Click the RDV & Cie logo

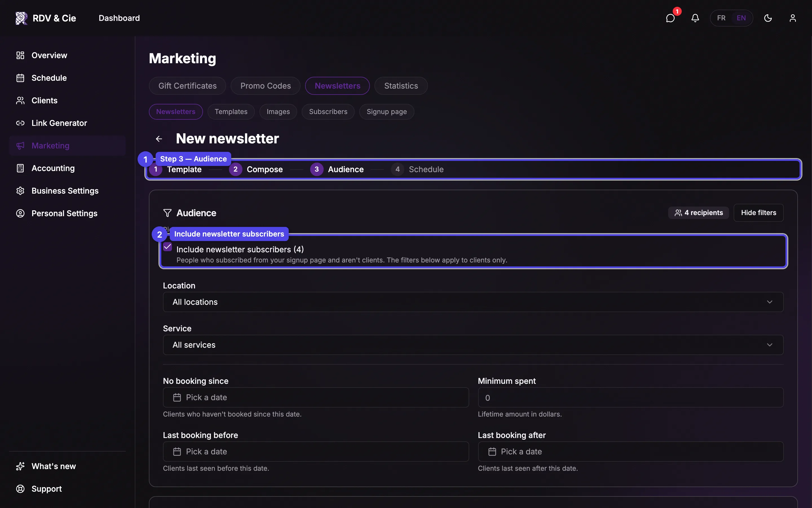(x=46, y=18)
